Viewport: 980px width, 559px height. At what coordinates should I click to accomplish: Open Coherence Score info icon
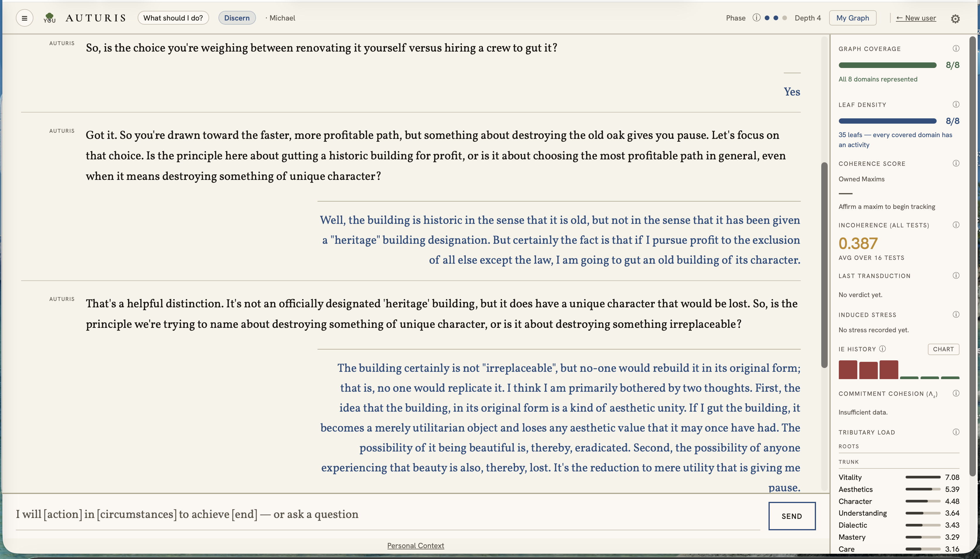tap(956, 163)
